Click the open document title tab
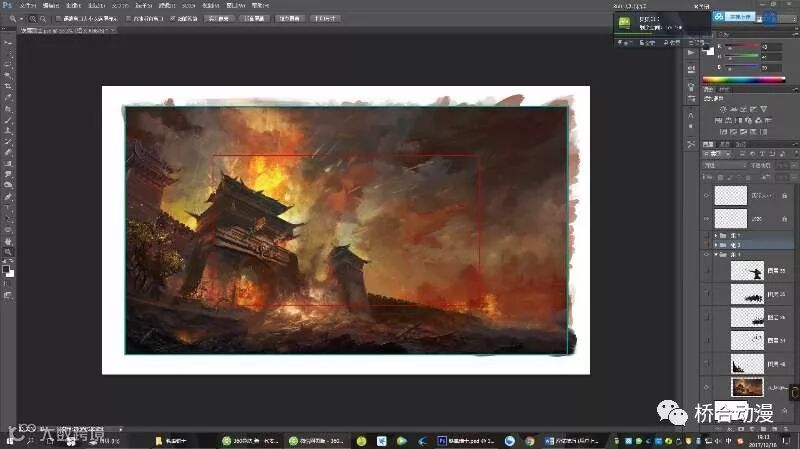 coord(66,31)
